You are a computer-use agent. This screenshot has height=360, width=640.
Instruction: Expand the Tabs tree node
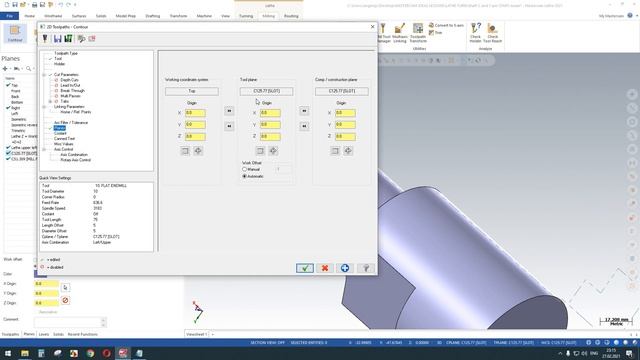(50, 101)
